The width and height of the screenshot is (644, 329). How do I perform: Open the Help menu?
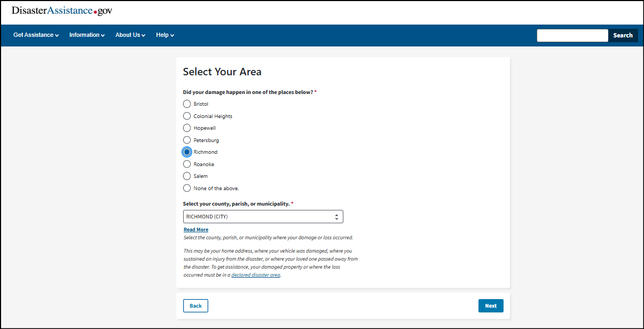tap(165, 35)
